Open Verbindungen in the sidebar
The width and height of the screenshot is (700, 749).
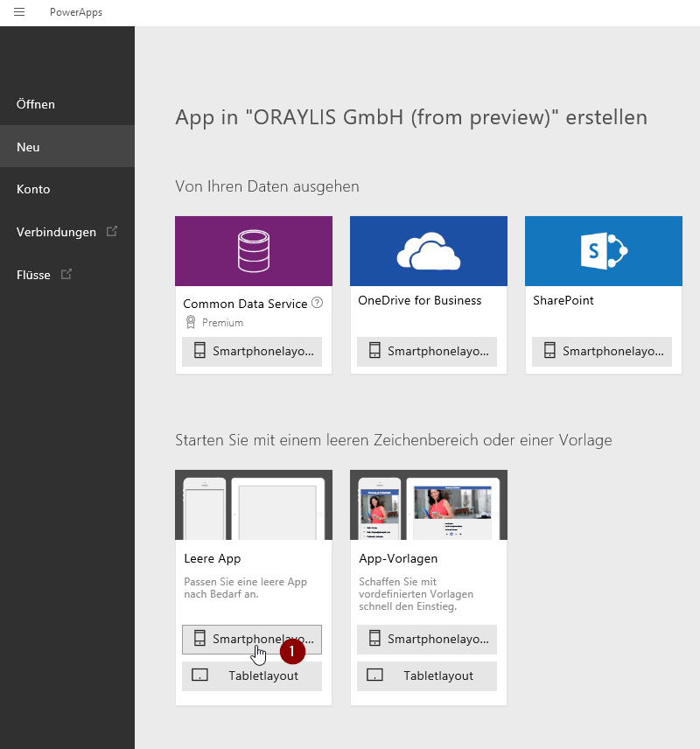point(67,232)
